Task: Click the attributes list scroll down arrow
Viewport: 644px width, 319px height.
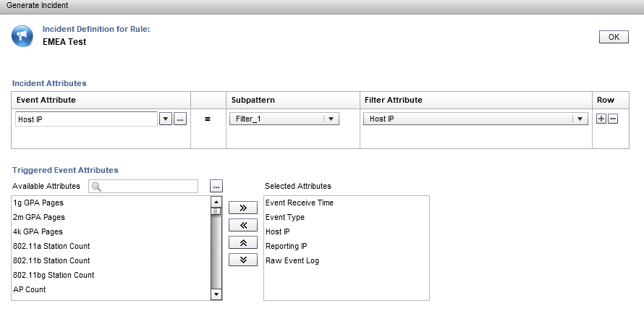Action: pos(216,294)
